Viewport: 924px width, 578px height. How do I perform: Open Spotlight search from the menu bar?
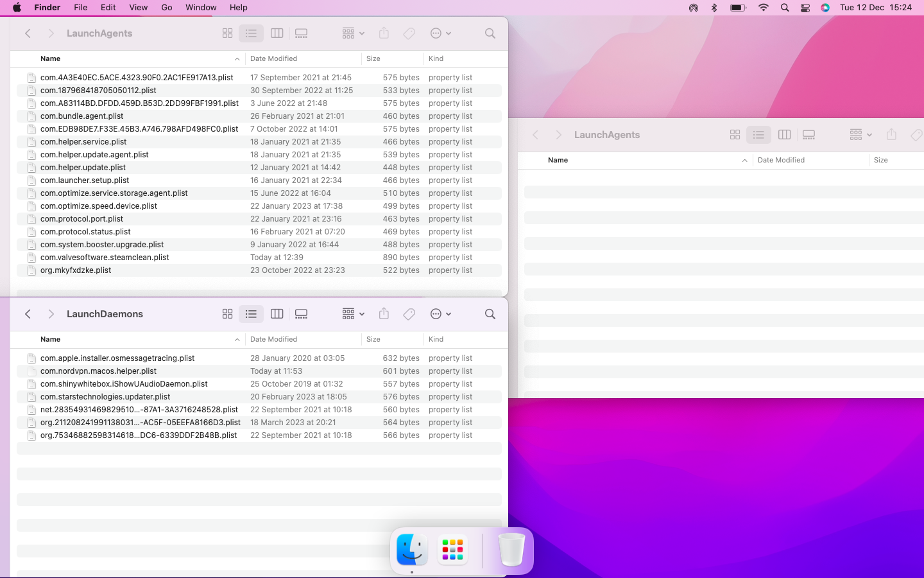784,8
